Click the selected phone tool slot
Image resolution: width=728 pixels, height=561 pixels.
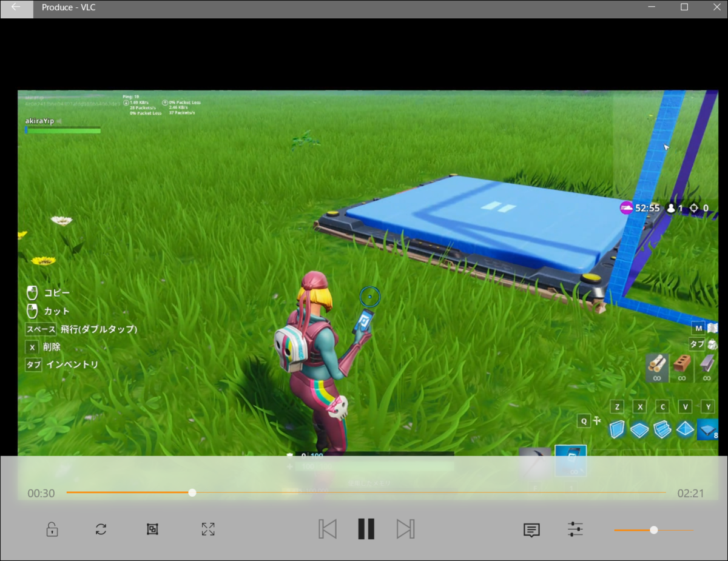571,461
